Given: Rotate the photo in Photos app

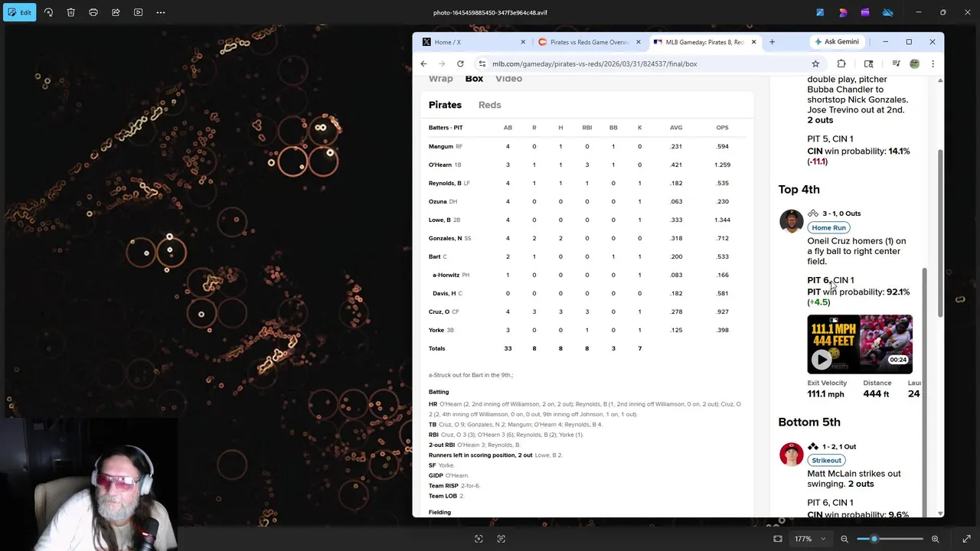Looking at the screenshot, I should click(x=48, y=12).
